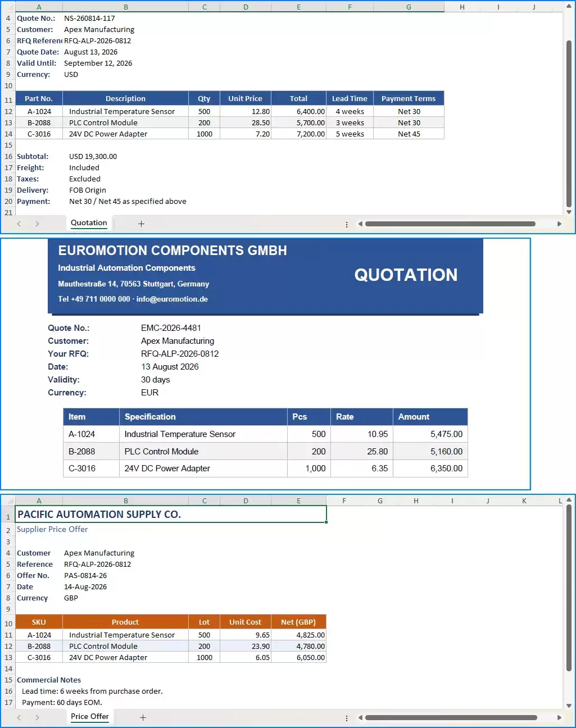Viewport: 576px width, 728px height.
Task: Click the 'Lead Time' header cell
Action: coord(350,98)
